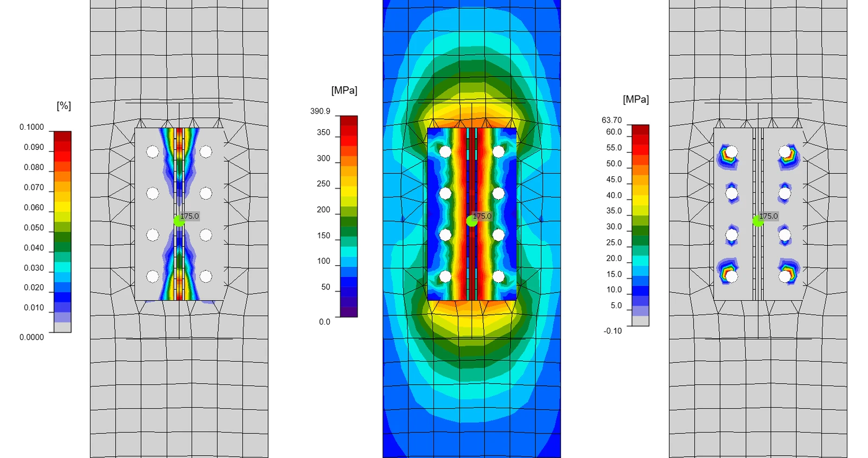Select the bottom-left bolt hole in the right plot
The image size is (868, 458).
(x=732, y=277)
